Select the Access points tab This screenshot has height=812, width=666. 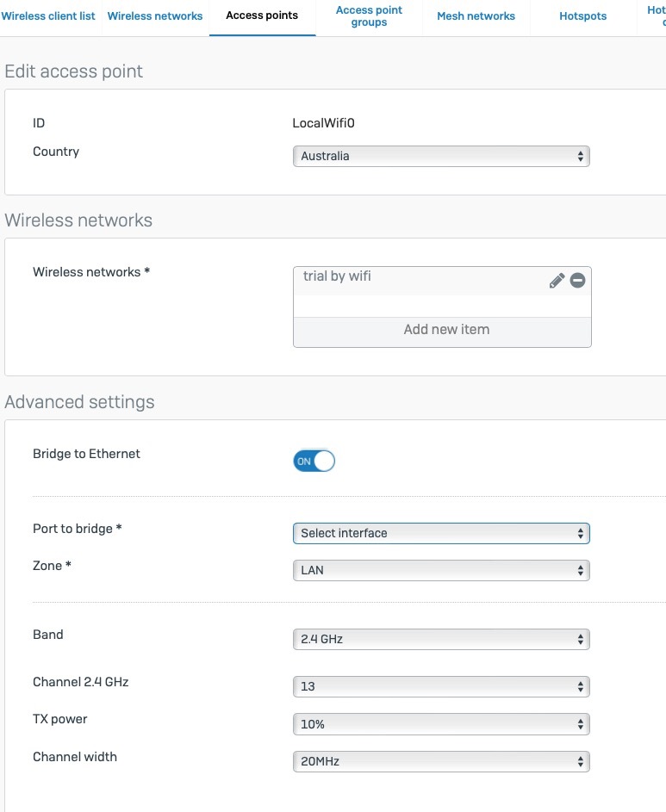click(262, 16)
